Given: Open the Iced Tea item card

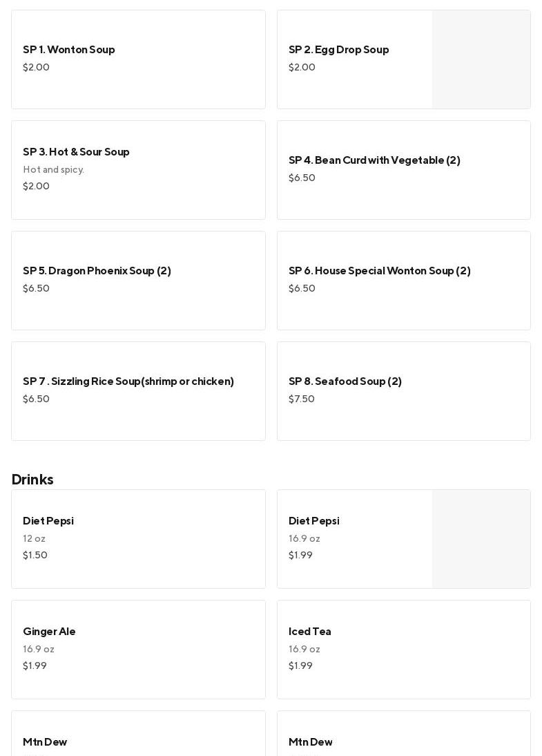Looking at the screenshot, I should (403, 650).
